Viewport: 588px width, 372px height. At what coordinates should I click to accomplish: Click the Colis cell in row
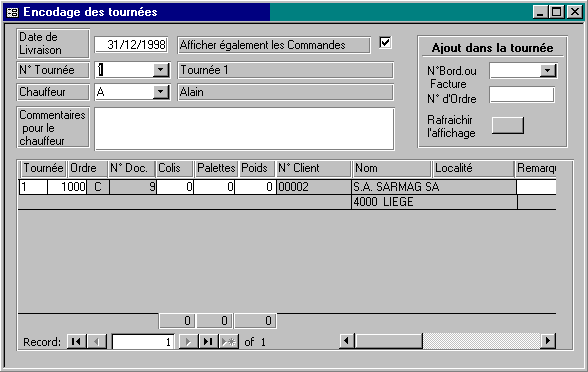pyautogui.click(x=175, y=187)
